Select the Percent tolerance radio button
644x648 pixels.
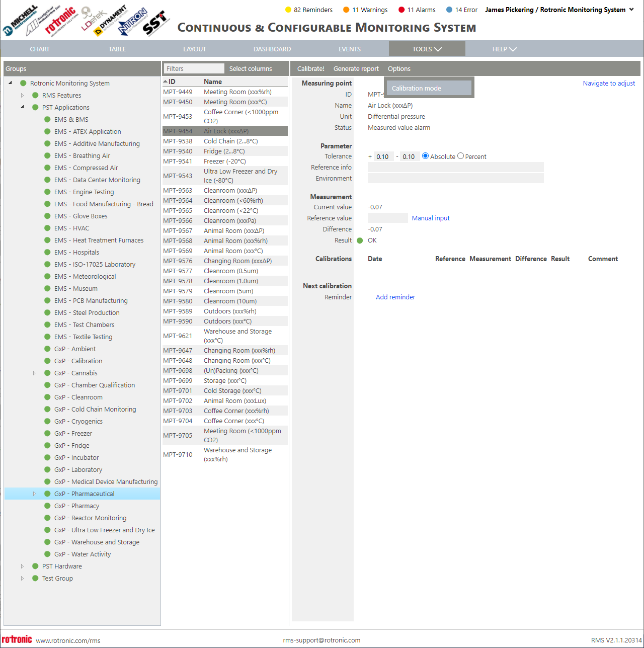(460, 156)
